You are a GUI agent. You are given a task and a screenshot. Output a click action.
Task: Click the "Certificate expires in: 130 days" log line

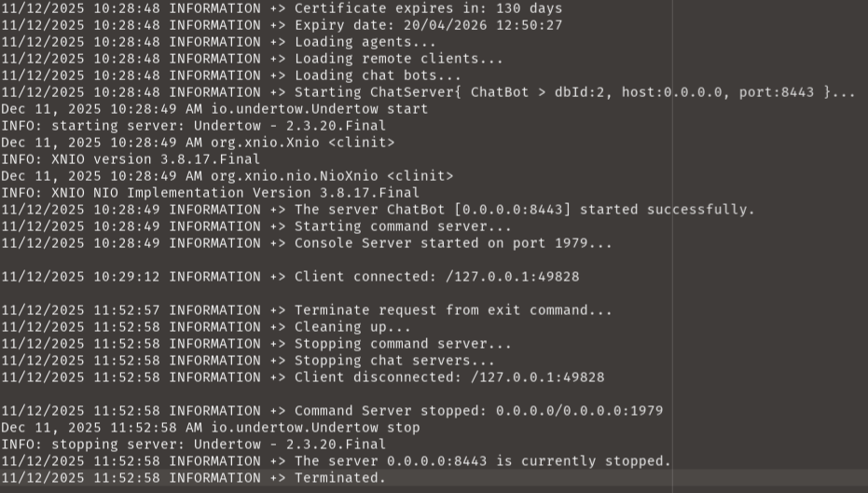click(428, 8)
